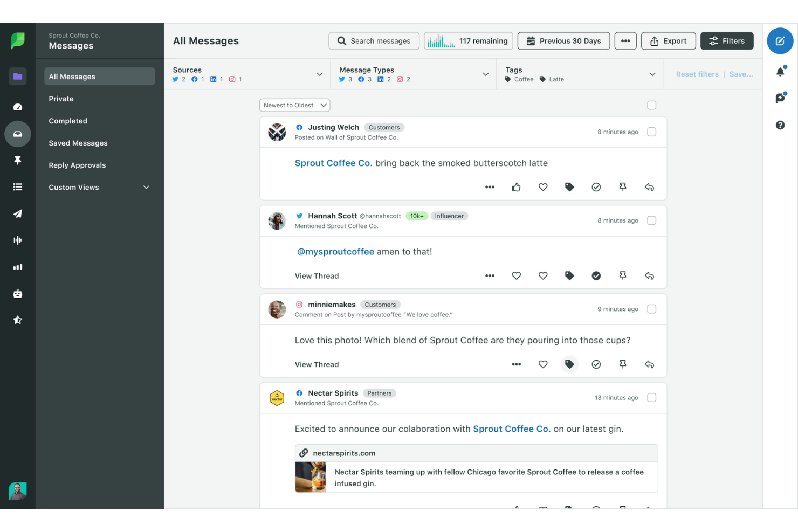Open the bar chart reports icon

[18, 267]
